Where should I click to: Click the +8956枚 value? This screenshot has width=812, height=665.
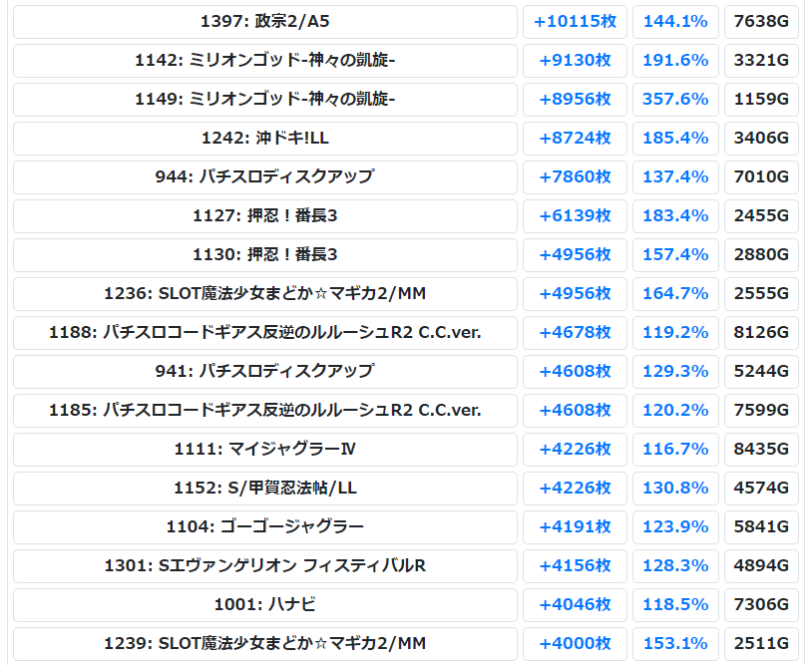pyautogui.click(x=575, y=100)
